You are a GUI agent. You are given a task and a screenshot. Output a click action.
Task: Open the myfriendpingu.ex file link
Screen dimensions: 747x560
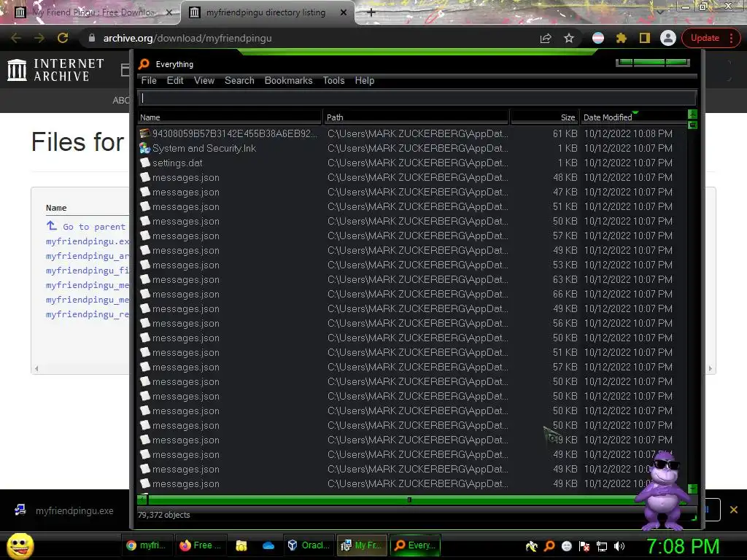[x=88, y=241]
